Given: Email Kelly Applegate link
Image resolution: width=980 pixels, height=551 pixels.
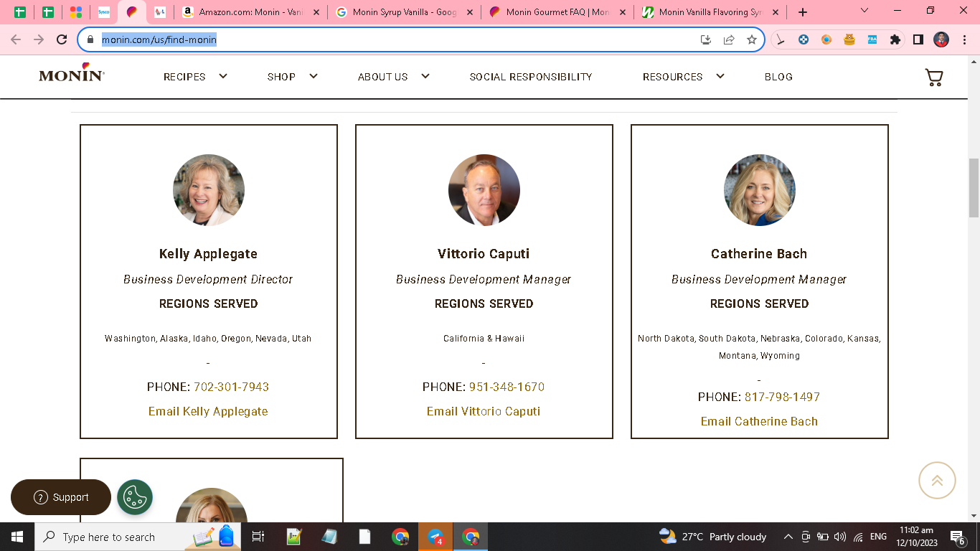Looking at the screenshot, I should pos(208,411).
